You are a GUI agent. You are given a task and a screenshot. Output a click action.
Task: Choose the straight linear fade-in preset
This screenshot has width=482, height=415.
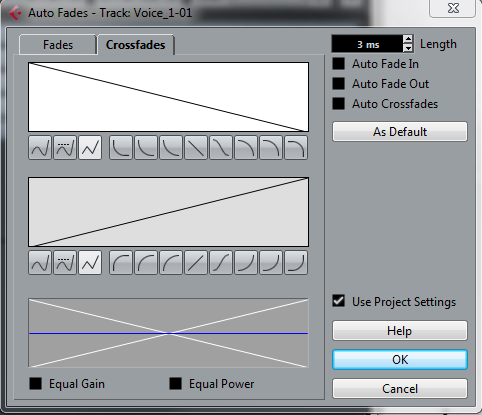pos(196,263)
